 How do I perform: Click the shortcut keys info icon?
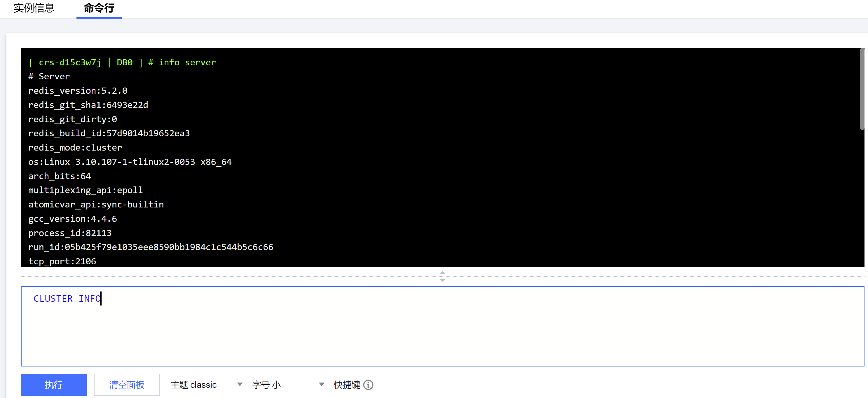pyautogui.click(x=368, y=385)
